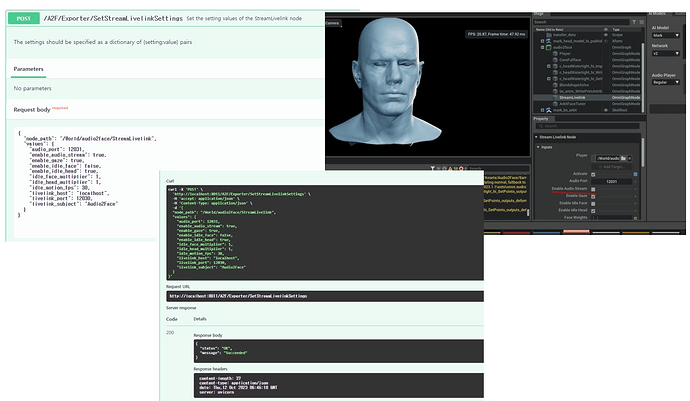Click the Request URL box in Swagger

pyautogui.click(x=325, y=296)
